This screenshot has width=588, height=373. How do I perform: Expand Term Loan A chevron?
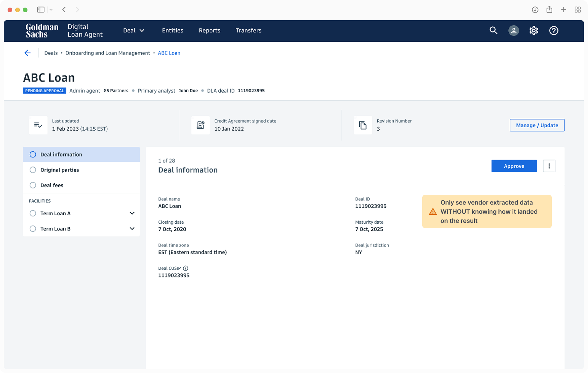pyautogui.click(x=132, y=213)
